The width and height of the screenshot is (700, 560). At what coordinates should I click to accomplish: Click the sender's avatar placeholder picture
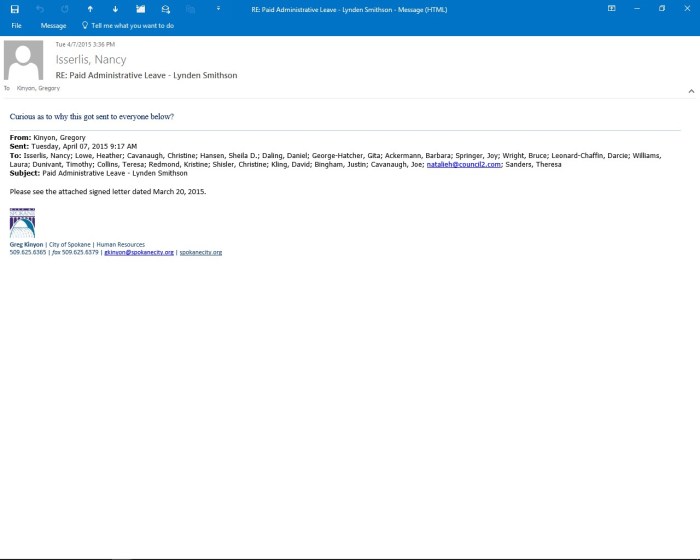coord(24,60)
